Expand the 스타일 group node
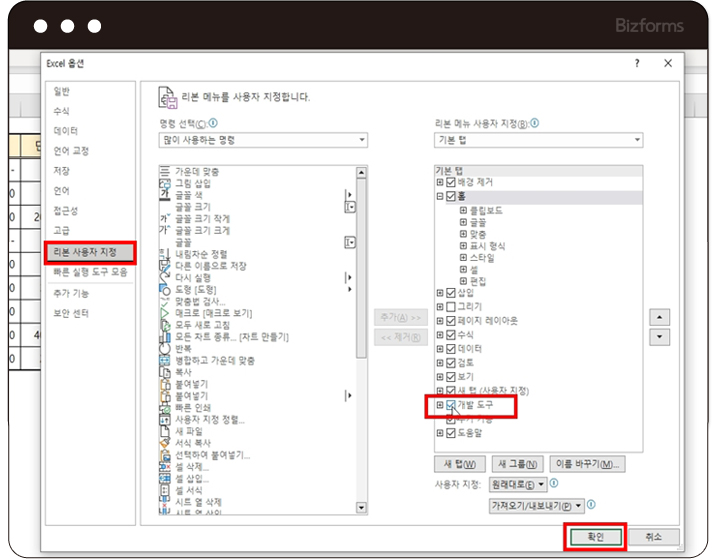Image resolution: width=715 pixels, height=560 pixels. 463,258
